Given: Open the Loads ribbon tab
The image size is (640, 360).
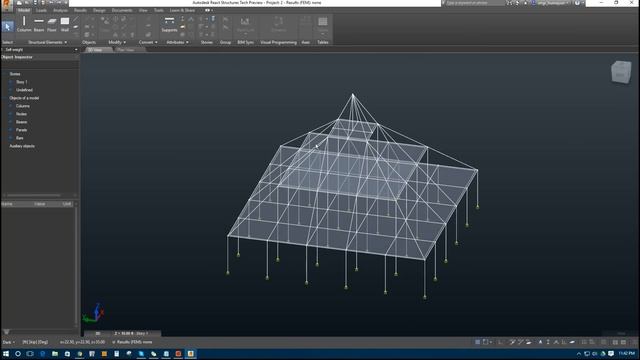Looking at the screenshot, I should [x=42, y=10].
